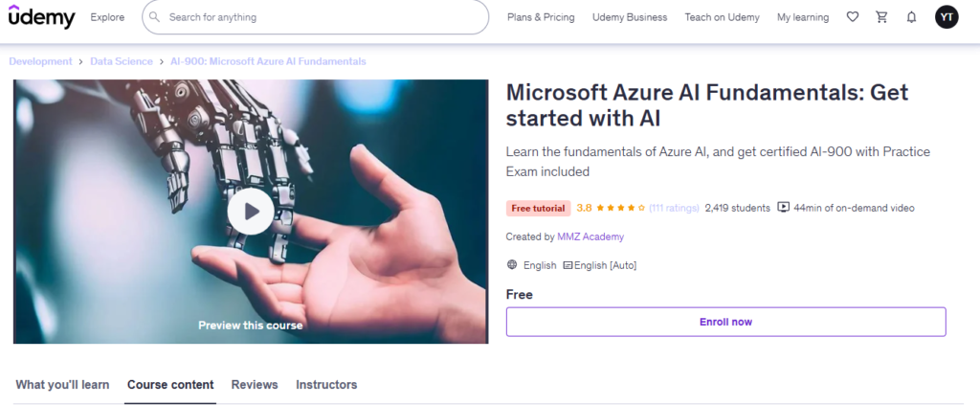Open the Udemy Business menu
Image resolution: width=980 pixels, height=405 pixels.
point(630,17)
